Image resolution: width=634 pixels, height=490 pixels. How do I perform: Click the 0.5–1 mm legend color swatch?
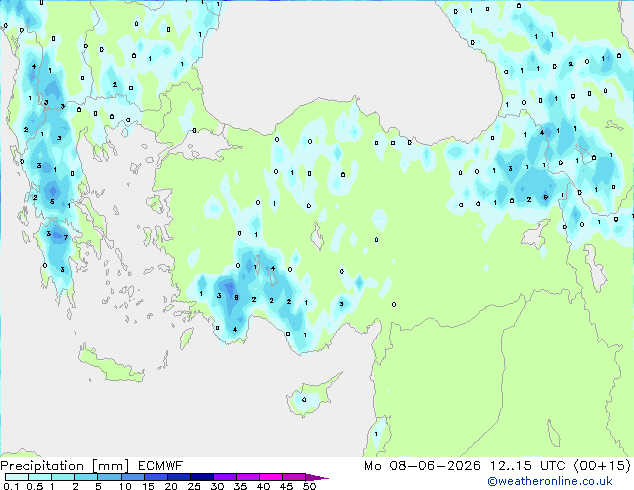click(40, 477)
